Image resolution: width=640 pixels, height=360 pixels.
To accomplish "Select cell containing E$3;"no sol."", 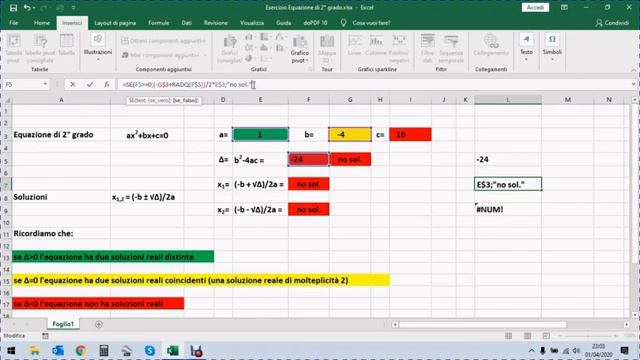I will (x=508, y=184).
